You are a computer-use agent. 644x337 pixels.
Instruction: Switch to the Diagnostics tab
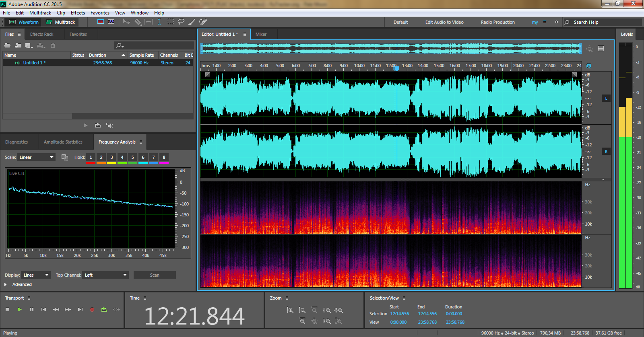pyautogui.click(x=17, y=142)
